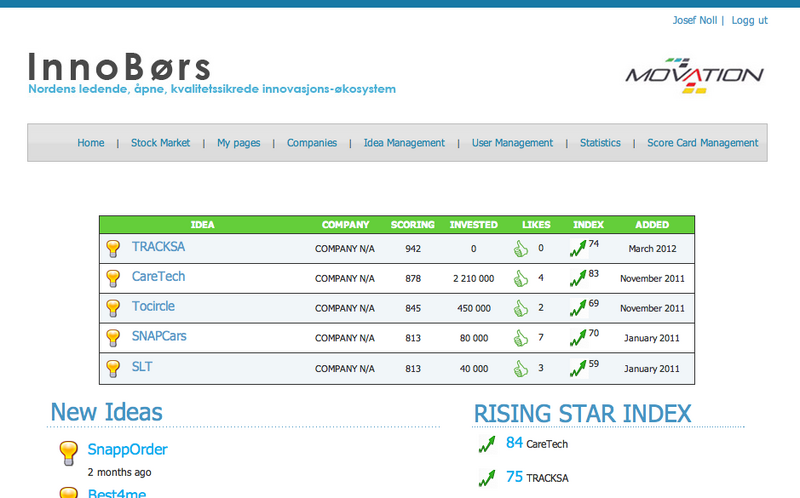Click the lightbulb icon next to SnappOrder
The image size is (800, 498).
tap(68, 453)
